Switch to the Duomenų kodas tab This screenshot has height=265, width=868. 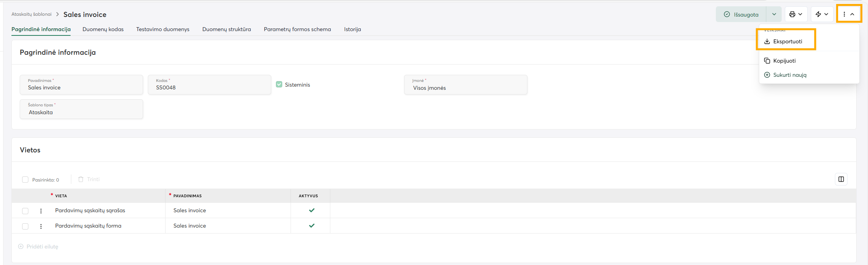(x=103, y=29)
